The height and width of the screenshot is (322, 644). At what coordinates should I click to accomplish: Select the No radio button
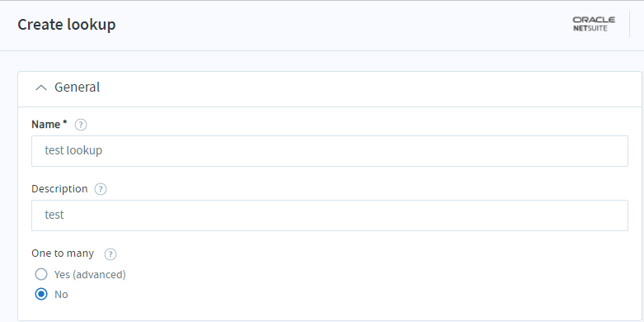click(x=41, y=295)
